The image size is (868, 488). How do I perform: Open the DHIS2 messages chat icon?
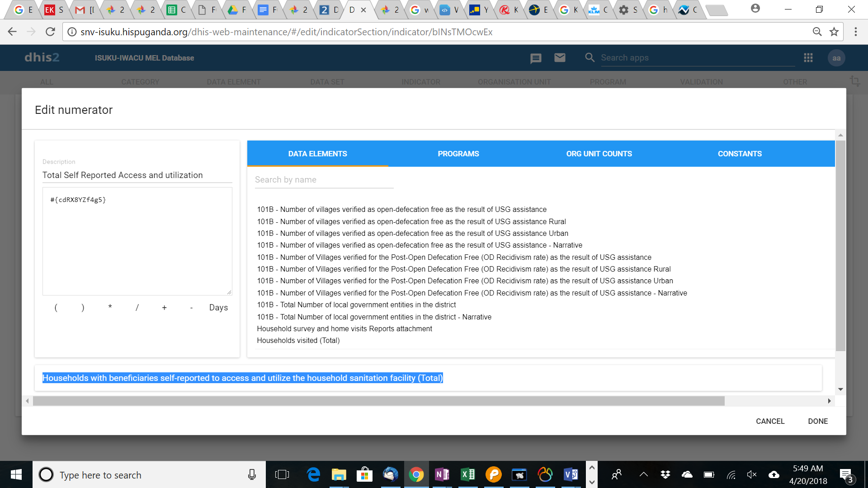(536, 58)
